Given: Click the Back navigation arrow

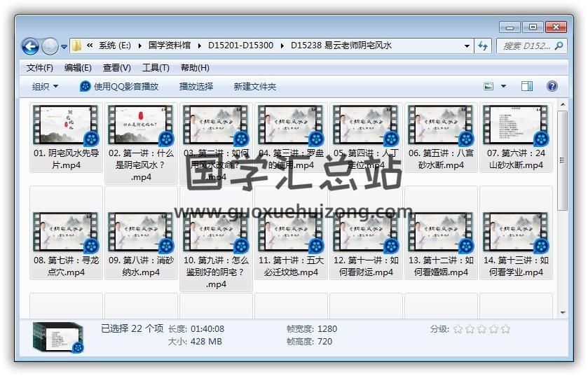Looking at the screenshot, I should click(30, 46).
